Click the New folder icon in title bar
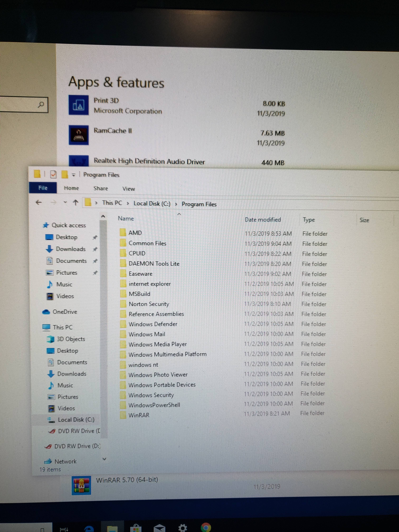This screenshot has width=399, height=532. pyautogui.click(x=65, y=174)
